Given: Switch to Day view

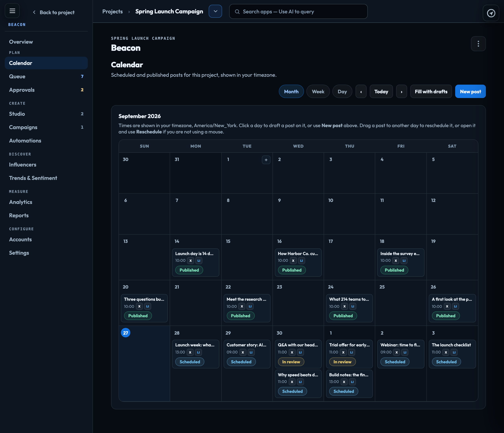Looking at the screenshot, I should pyautogui.click(x=342, y=91).
